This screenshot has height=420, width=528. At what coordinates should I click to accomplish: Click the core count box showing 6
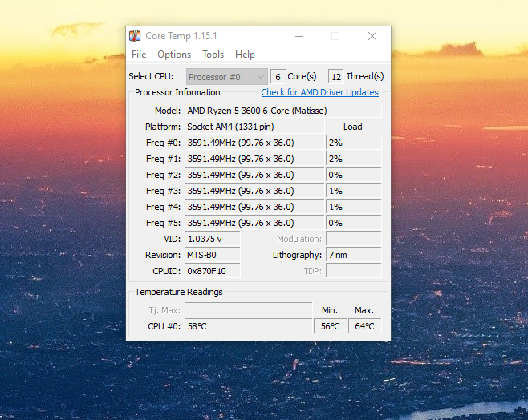278,77
